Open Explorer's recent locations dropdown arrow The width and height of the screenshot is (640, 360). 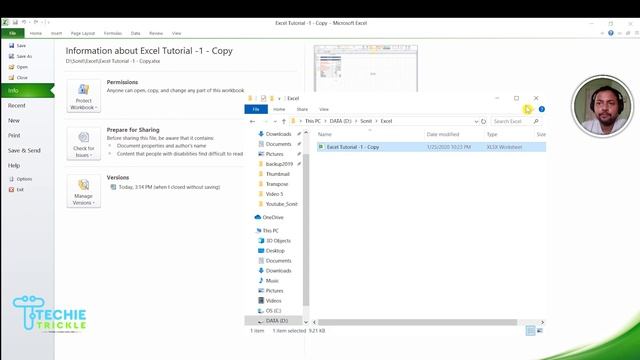pyautogui.click(x=275, y=121)
